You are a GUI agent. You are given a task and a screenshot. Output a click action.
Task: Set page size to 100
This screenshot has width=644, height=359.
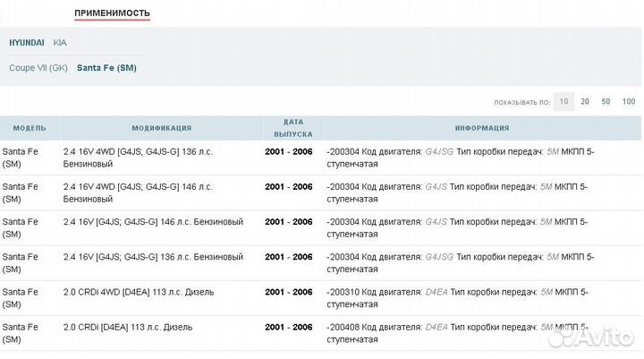629,101
